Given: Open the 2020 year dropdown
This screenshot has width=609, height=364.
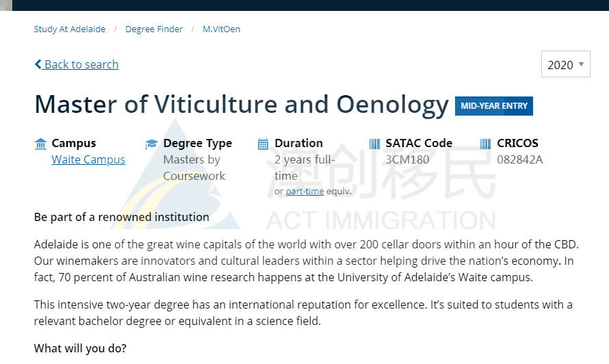Looking at the screenshot, I should pyautogui.click(x=565, y=64).
